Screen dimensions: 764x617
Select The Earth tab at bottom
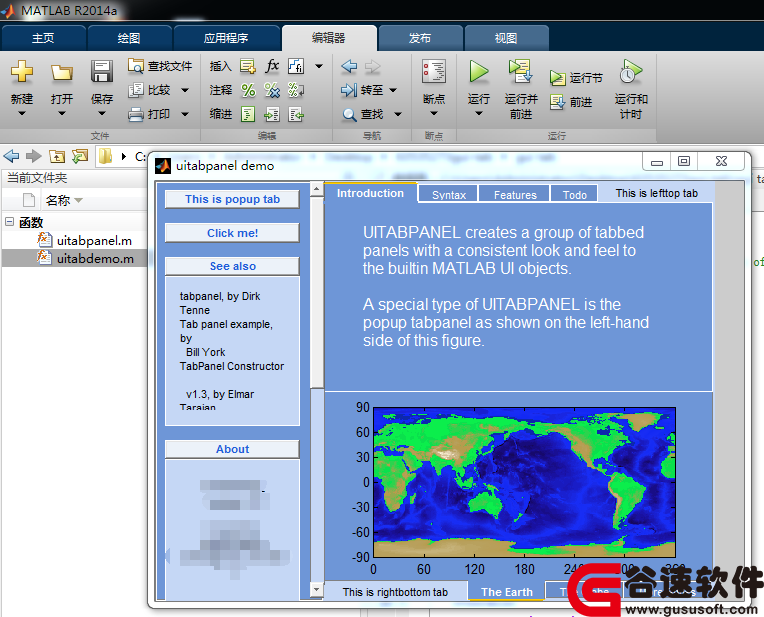pyautogui.click(x=506, y=592)
